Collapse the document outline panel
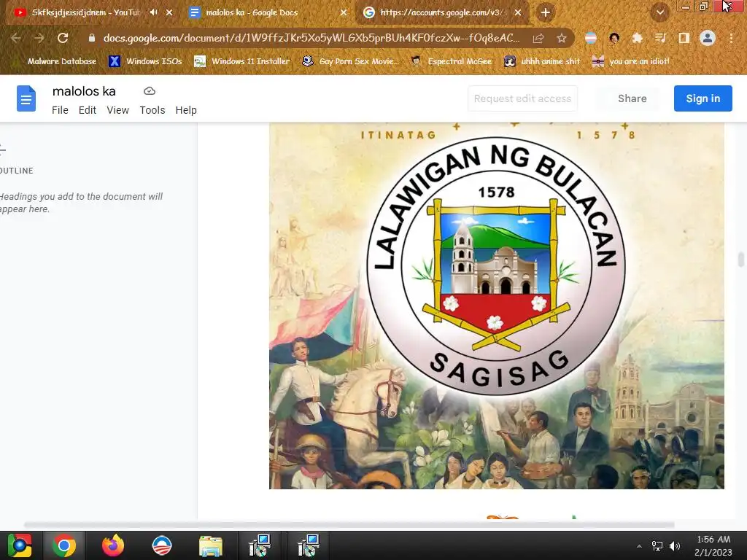The width and height of the screenshot is (747, 560). click(2, 149)
